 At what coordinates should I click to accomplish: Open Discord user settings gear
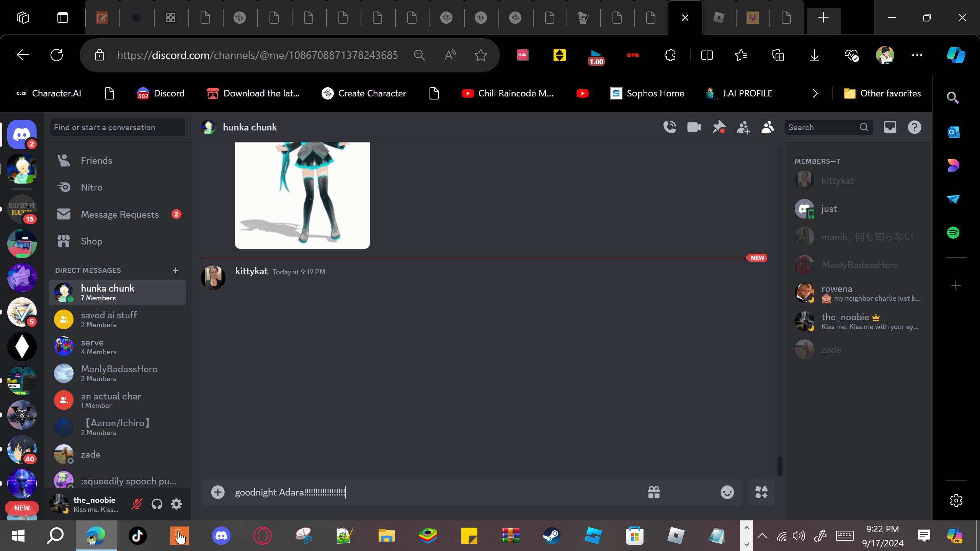point(176,504)
